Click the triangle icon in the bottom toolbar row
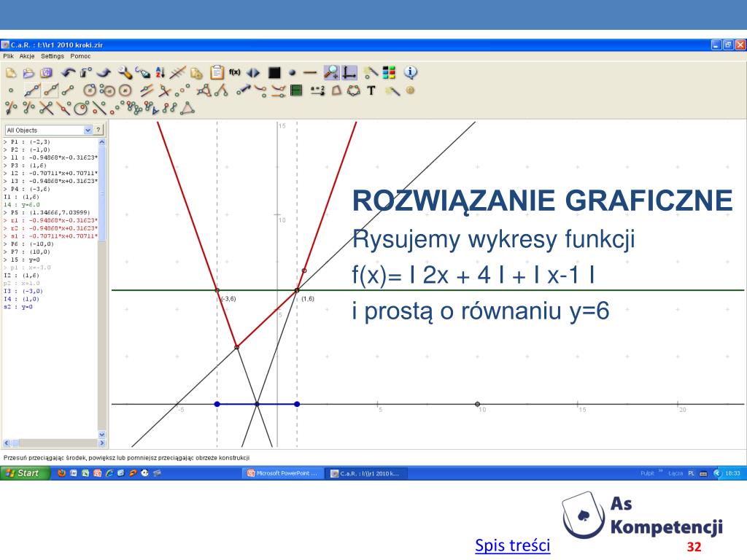Screen dimensions: 747x560 [x=187, y=108]
